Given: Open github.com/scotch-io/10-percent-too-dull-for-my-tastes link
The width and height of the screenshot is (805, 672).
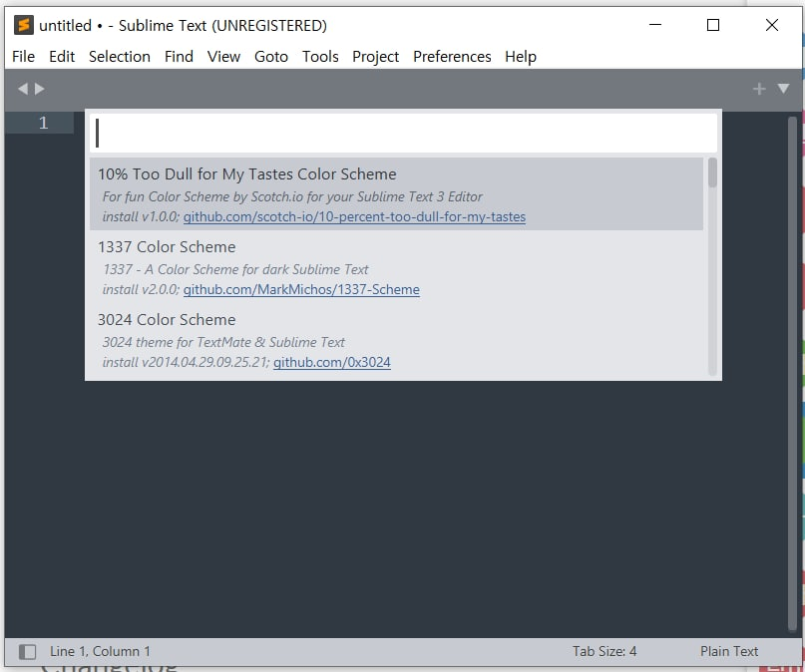Looking at the screenshot, I should tap(354, 217).
